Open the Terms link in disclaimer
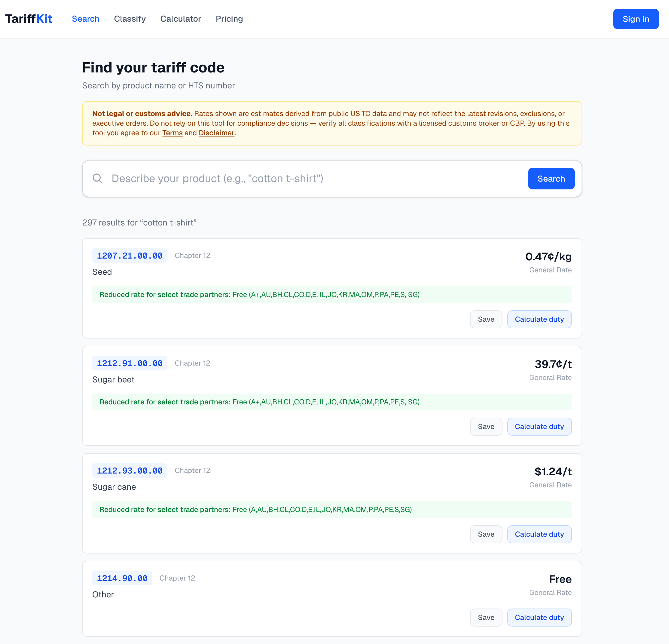 click(173, 133)
